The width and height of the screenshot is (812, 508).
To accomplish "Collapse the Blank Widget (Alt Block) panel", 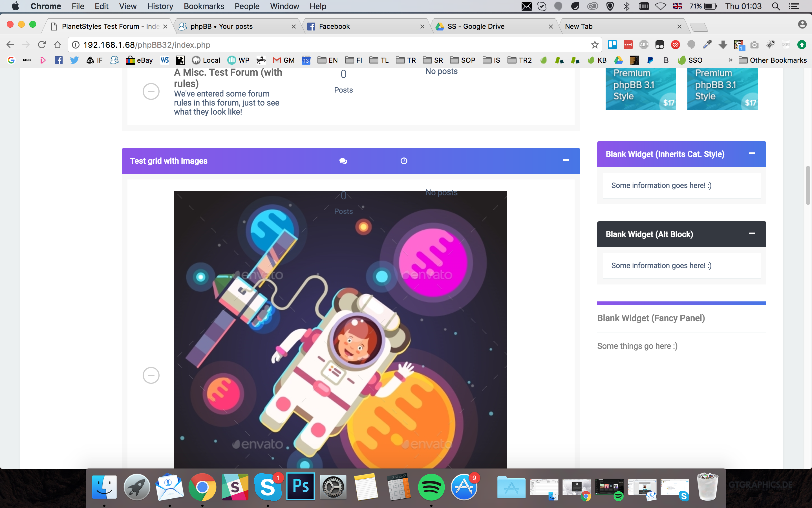I will coord(752,233).
